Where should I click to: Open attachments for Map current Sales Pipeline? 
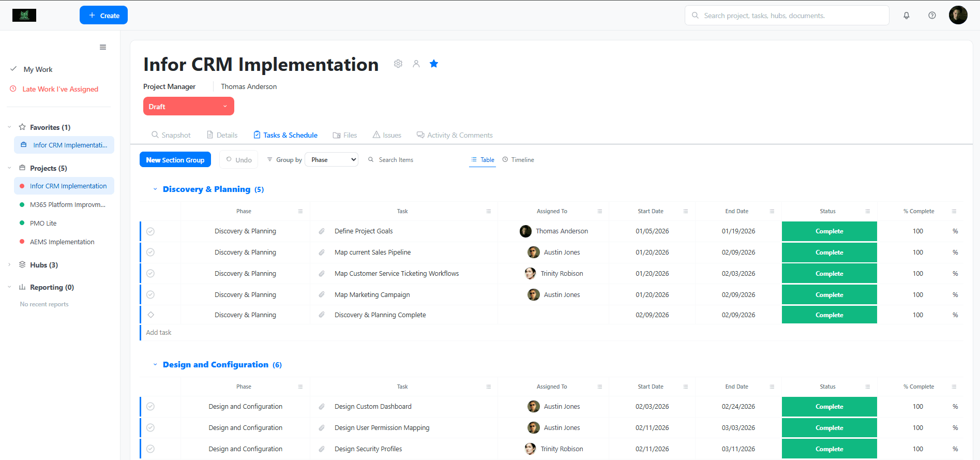click(322, 253)
